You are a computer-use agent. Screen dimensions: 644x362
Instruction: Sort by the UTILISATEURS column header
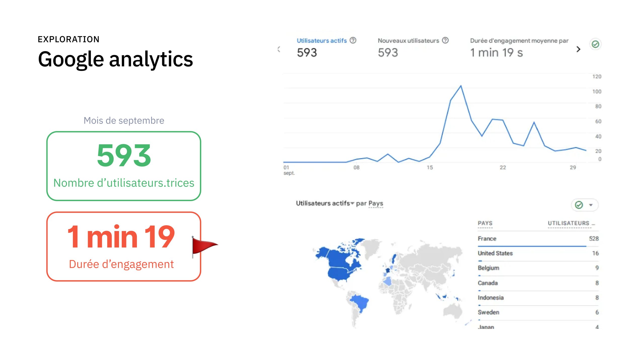(569, 223)
